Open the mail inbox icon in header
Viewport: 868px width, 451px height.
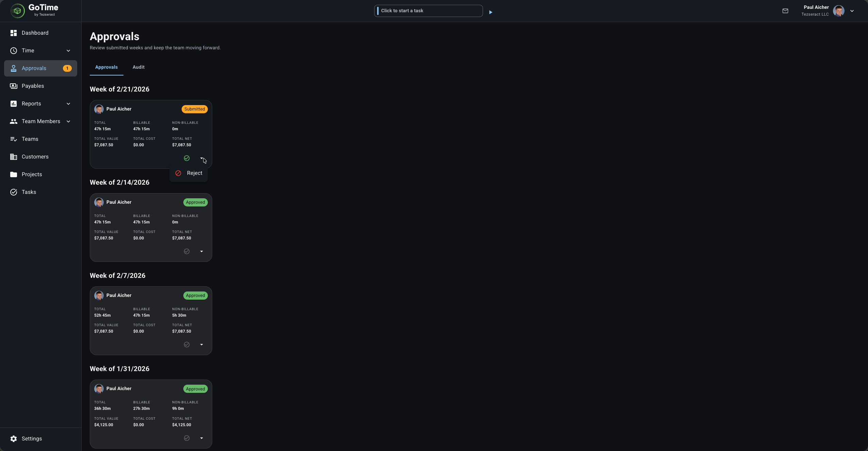point(785,11)
